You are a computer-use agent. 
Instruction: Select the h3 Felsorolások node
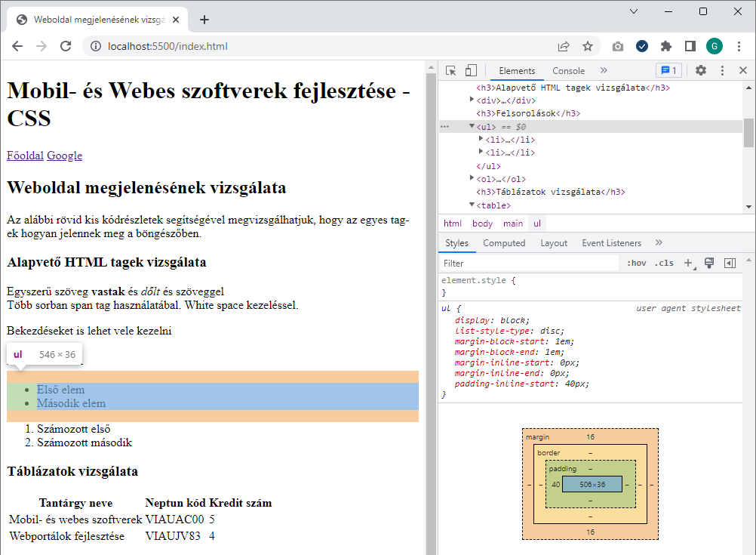coord(528,113)
